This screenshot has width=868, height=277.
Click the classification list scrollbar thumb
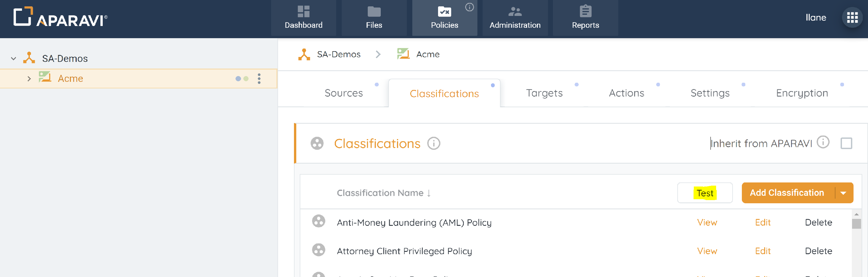[x=856, y=224]
